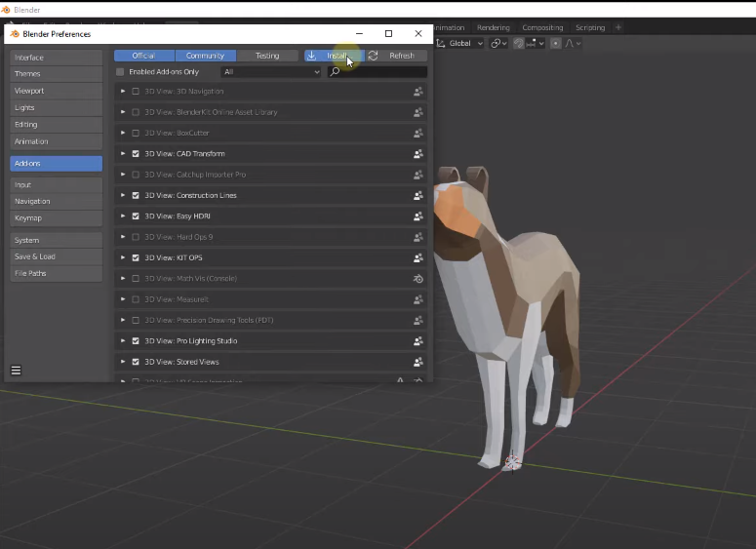Open the Viewport preferences section

pos(56,91)
